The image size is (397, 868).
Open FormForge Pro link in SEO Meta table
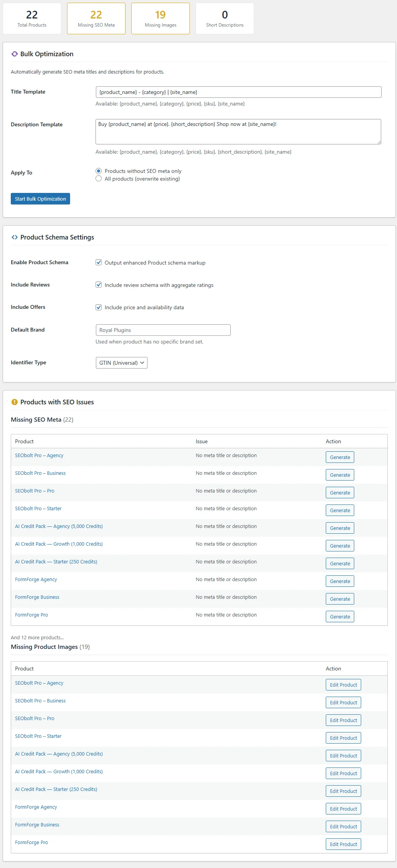[x=32, y=615]
